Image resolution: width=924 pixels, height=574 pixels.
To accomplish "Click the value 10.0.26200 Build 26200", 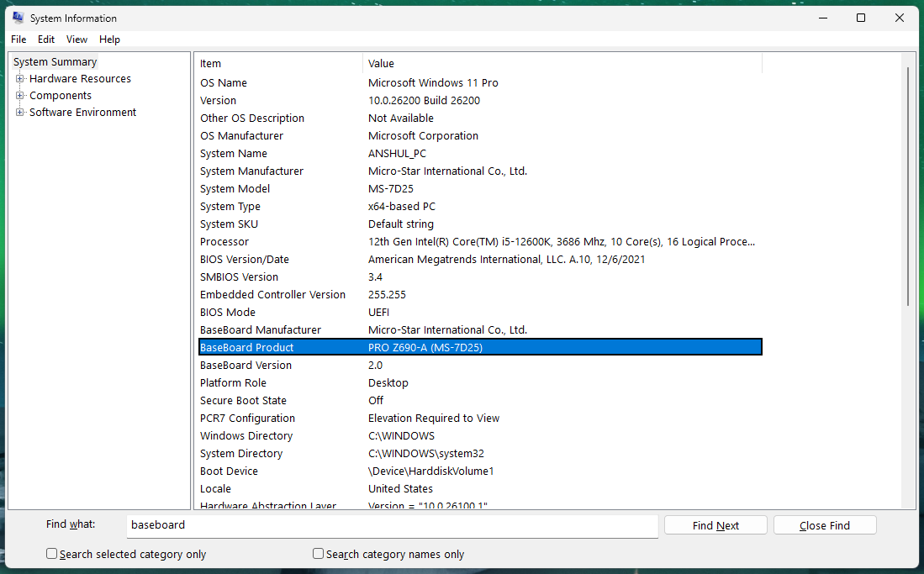I will coord(425,100).
